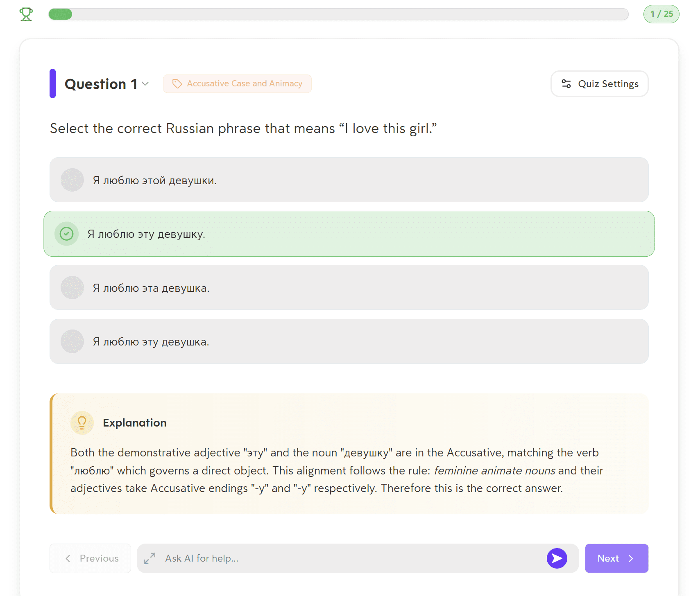Click the quiz progress bar at the top
Image resolution: width=700 pixels, height=596 pixels.
[338, 14]
